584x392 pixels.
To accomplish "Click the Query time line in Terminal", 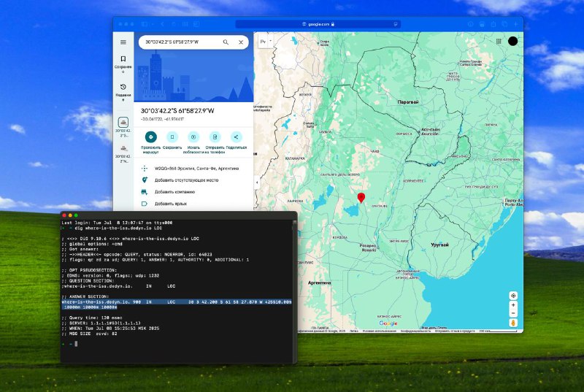I will [92, 318].
